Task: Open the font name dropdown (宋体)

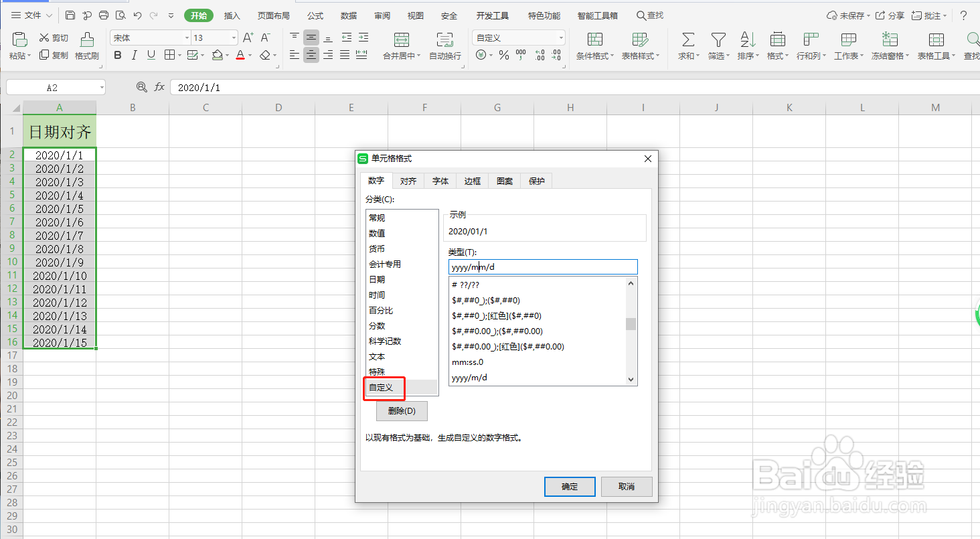Action: (x=187, y=38)
